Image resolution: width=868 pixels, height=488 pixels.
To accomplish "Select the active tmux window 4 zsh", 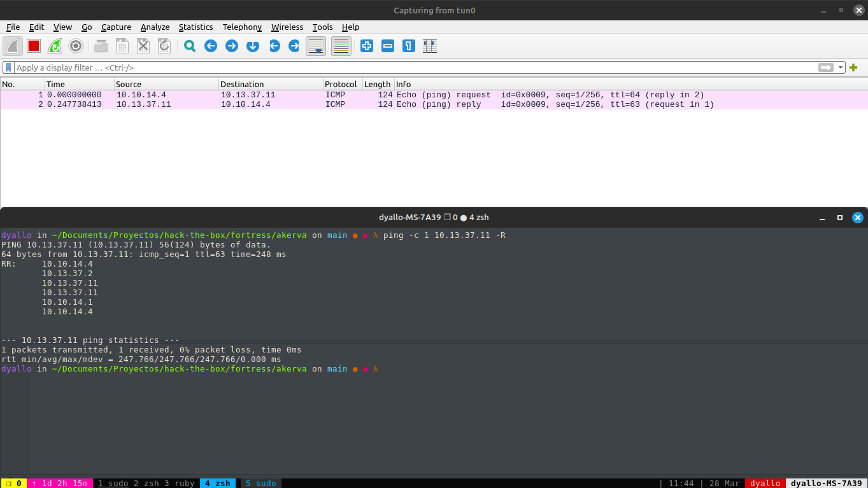I will (x=218, y=483).
